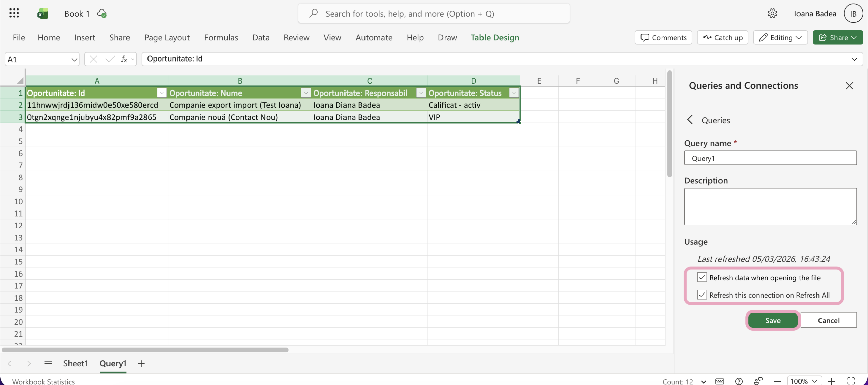This screenshot has width=868, height=385.
Task: Click zoom in plus on status bar
Action: click(x=831, y=381)
